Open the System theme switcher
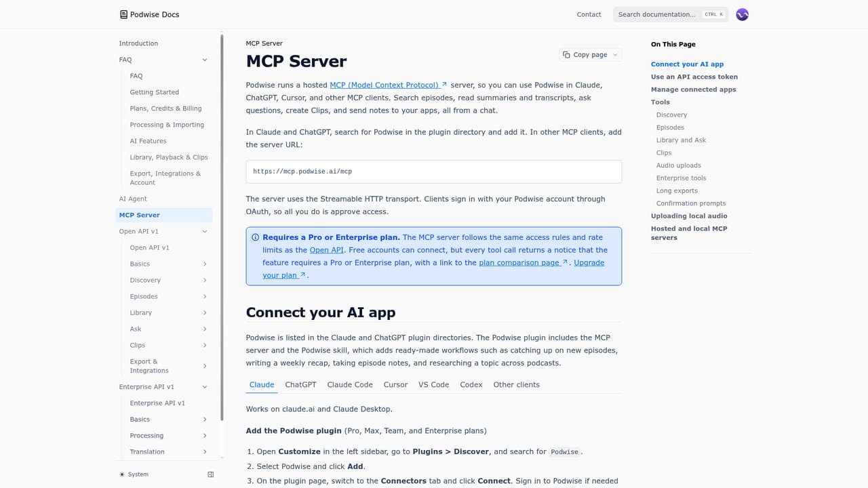This screenshot has height=488, width=868. 134,474
